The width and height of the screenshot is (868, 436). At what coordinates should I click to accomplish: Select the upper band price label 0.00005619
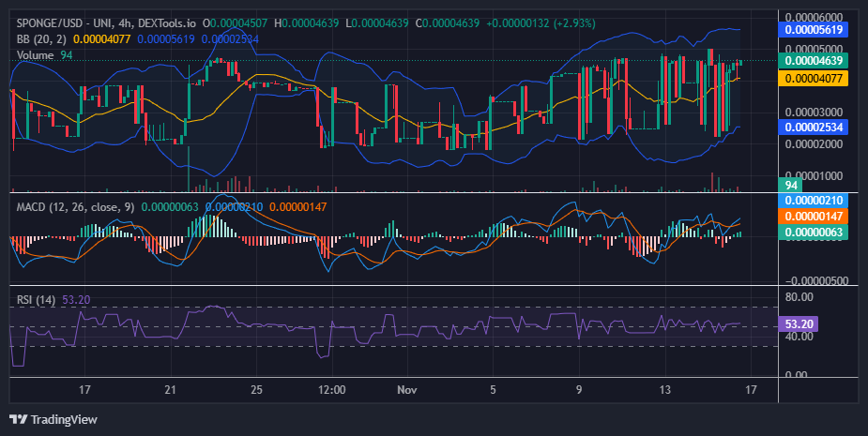(814, 29)
